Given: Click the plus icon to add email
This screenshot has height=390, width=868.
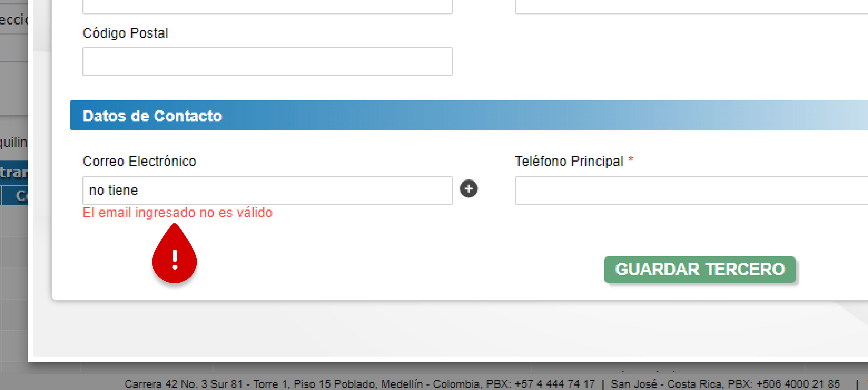Looking at the screenshot, I should (469, 188).
